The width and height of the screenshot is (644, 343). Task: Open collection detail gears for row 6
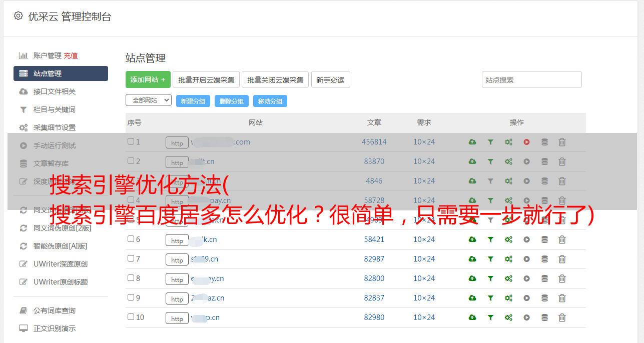(x=508, y=239)
